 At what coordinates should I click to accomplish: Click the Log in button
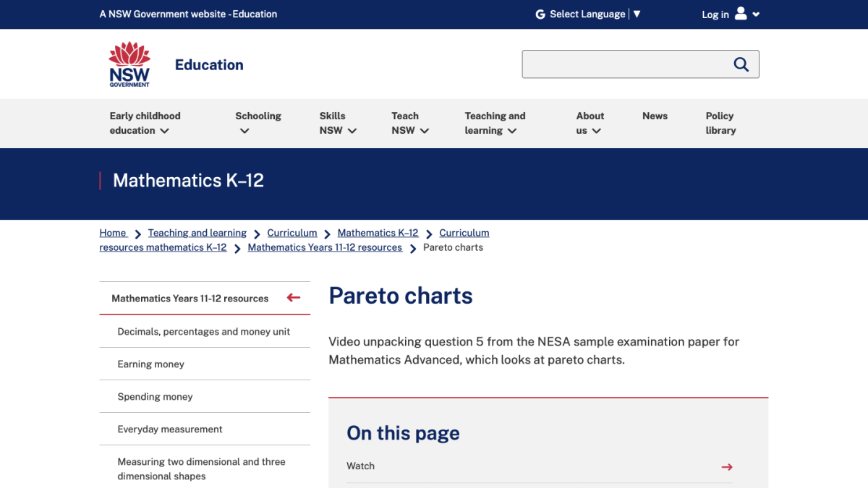coord(715,14)
